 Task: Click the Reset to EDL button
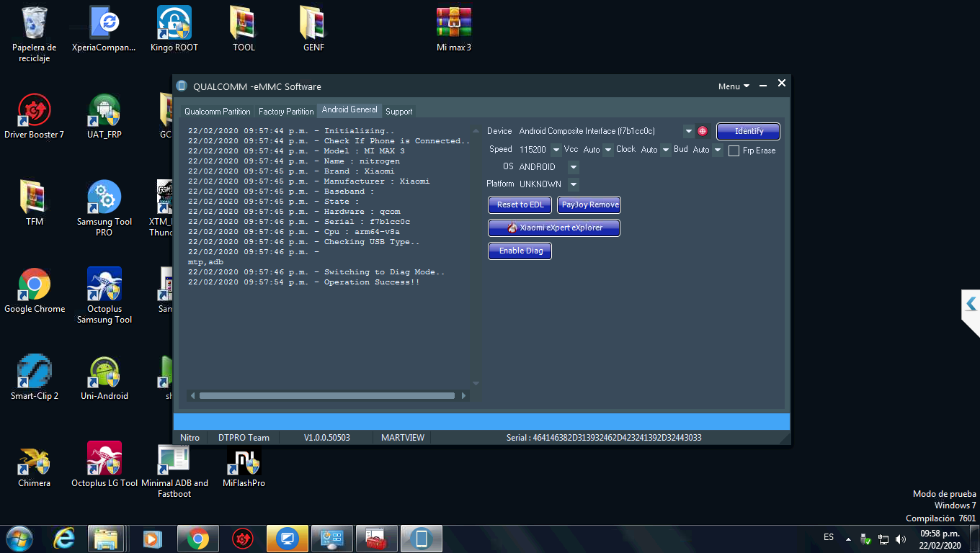[520, 204]
